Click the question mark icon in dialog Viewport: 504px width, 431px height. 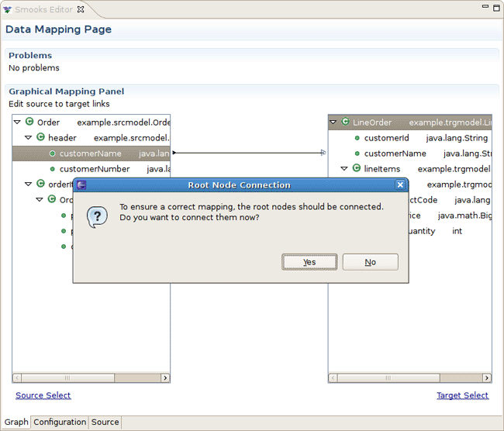[x=96, y=216]
